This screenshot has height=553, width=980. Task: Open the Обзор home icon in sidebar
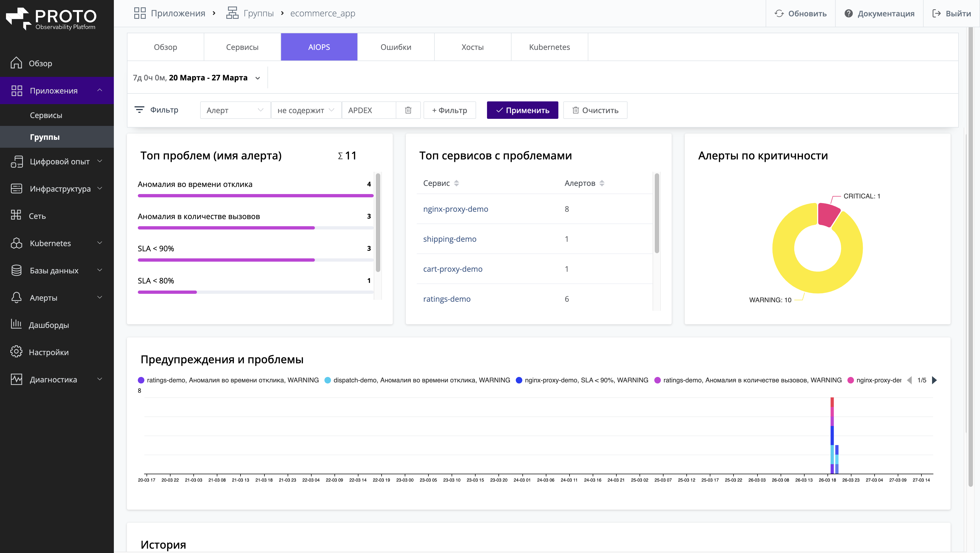16,63
